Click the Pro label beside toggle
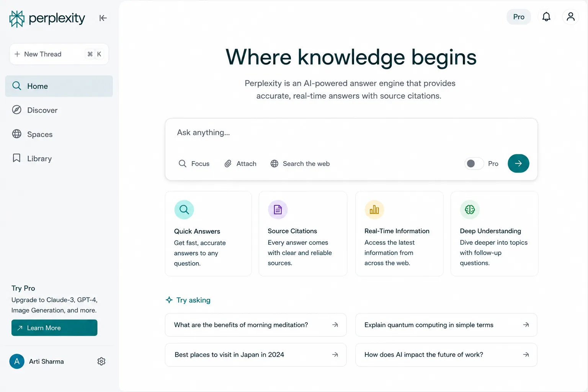Viewport: 588px width, 392px height. 493,164
